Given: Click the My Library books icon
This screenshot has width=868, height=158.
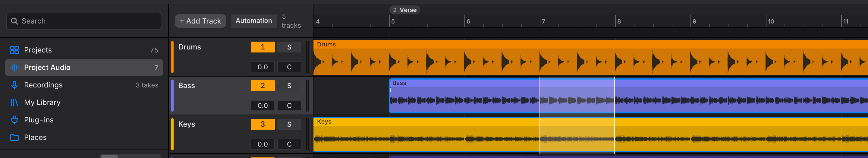Looking at the screenshot, I should coord(14,103).
